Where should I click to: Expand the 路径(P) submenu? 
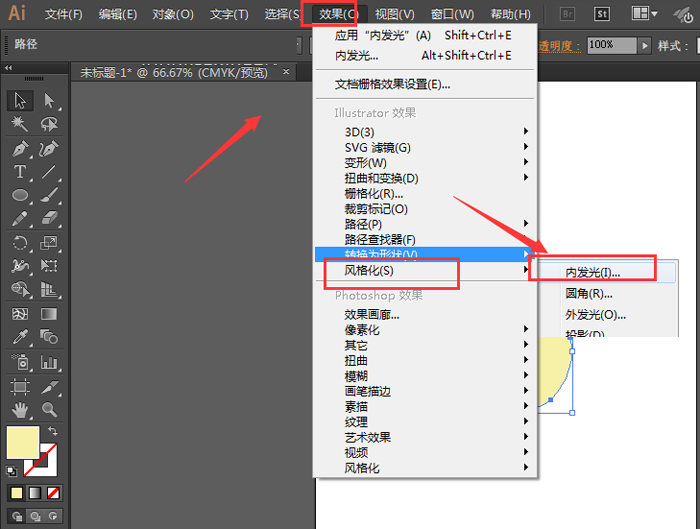tap(425, 224)
